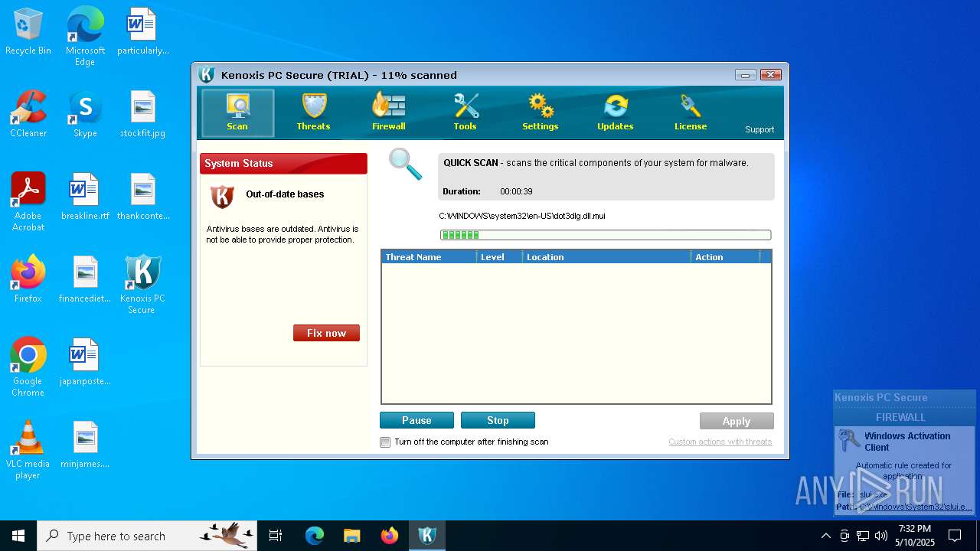
Task: Close the Kenoxis PC Secure window
Action: pyautogui.click(x=771, y=74)
